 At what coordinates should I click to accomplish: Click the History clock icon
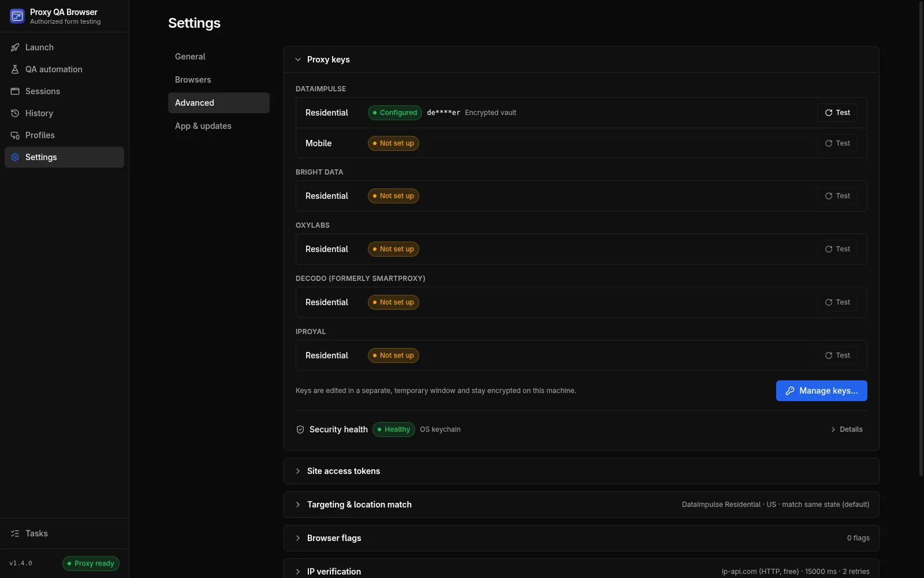[15, 113]
